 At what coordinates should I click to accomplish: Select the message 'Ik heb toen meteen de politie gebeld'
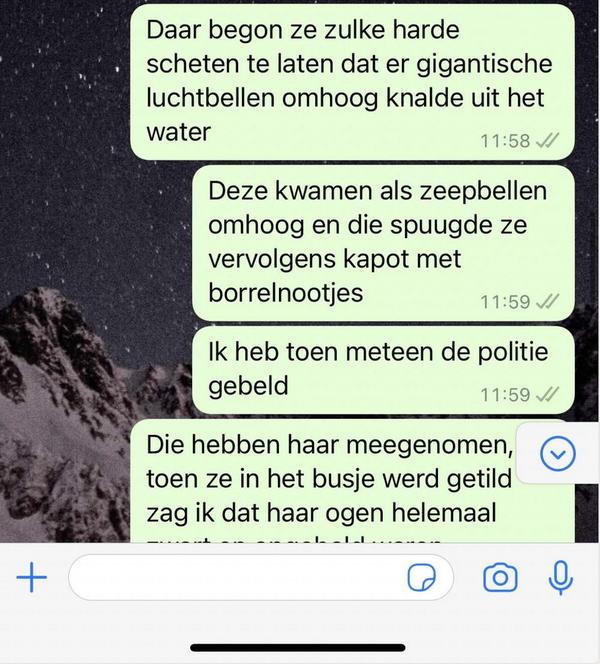383,370
